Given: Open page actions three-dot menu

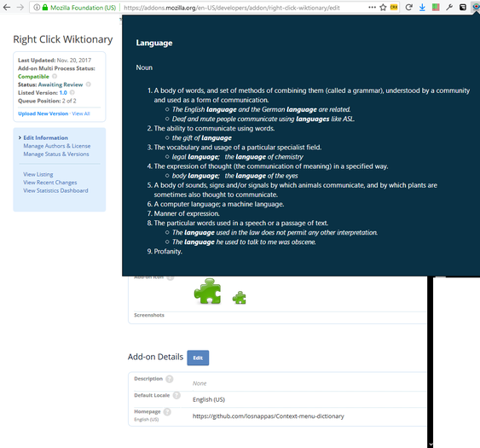Looking at the screenshot, I should pyautogui.click(x=372, y=8).
